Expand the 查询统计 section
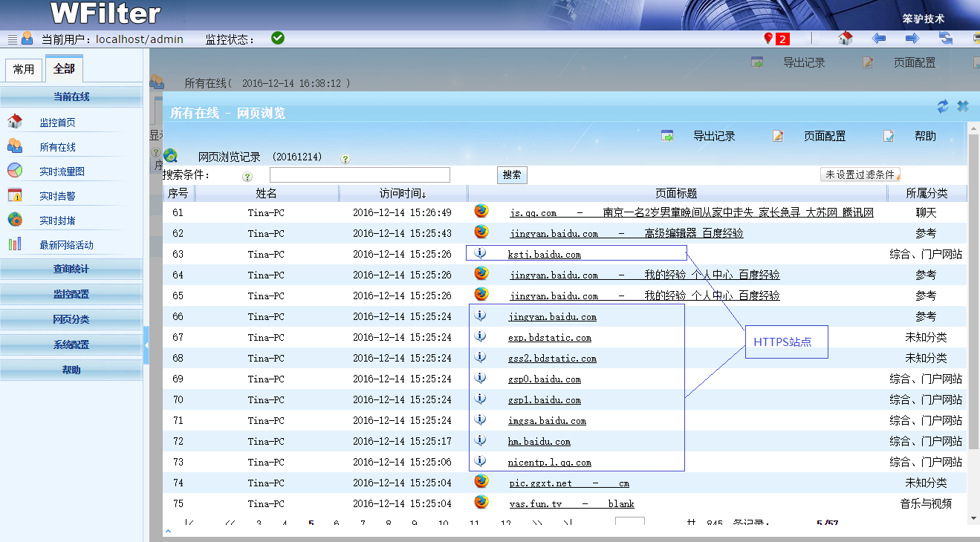 point(71,269)
